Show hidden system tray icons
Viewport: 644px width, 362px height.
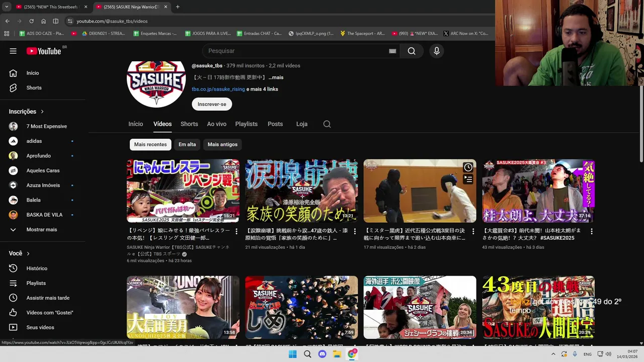coord(553,354)
